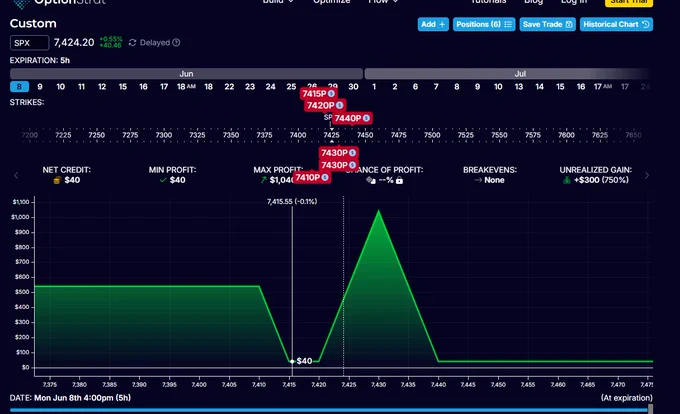Show previous stats with left chevron
Viewport: 680px width, 414px height.
click(16, 176)
